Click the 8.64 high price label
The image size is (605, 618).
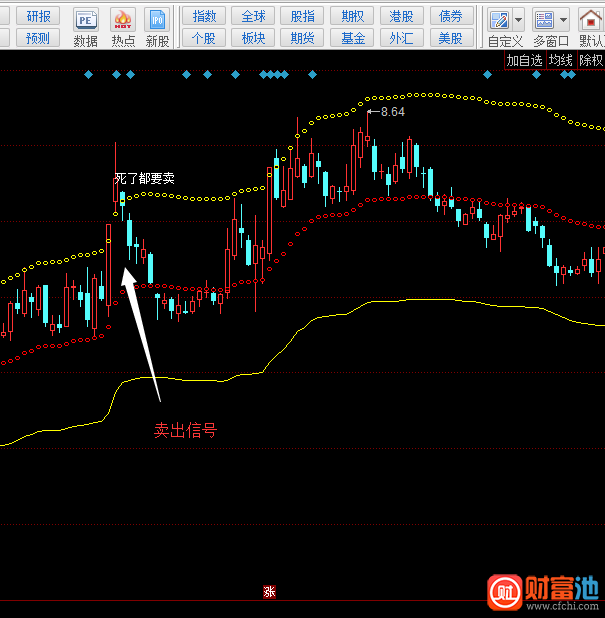[x=393, y=112]
